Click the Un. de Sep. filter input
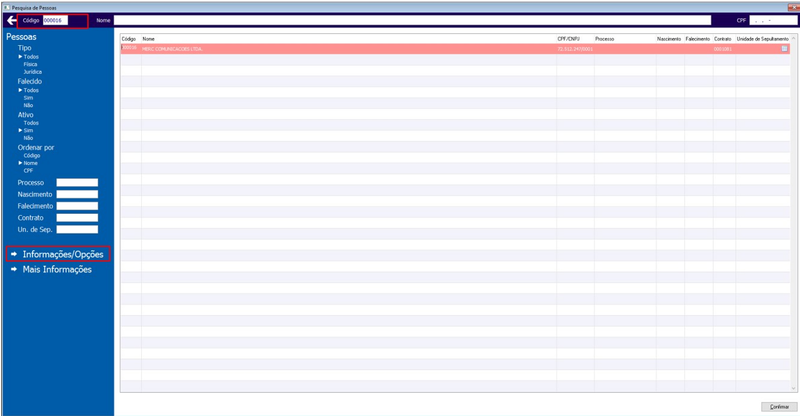The width and height of the screenshot is (800, 416). click(77, 230)
